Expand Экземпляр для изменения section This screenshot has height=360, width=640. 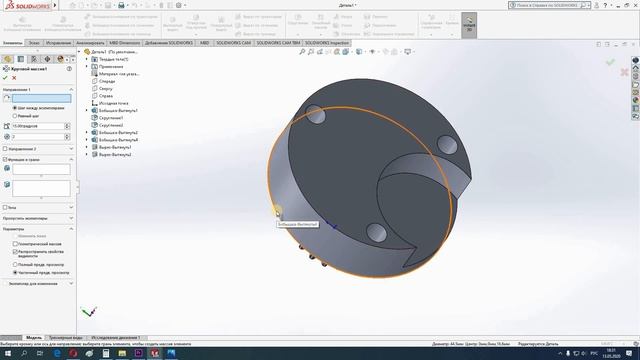pos(71,283)
